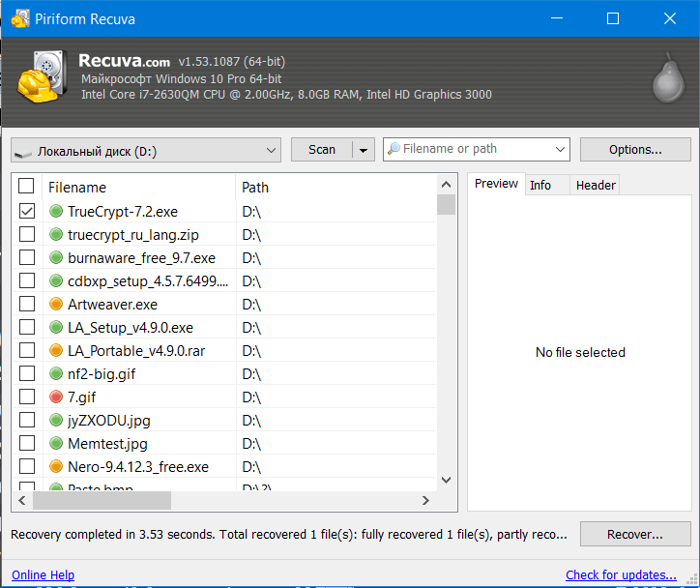Click the green status dot for truecrypt_ru_lang.zip
700x588 pixels.
pos(56,234)
